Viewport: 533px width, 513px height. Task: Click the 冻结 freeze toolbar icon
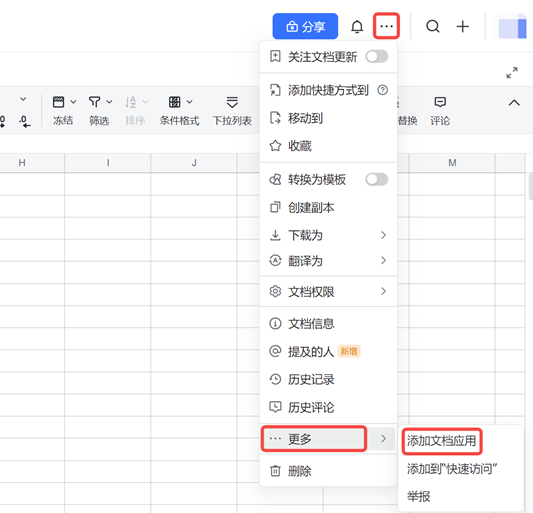tap(58, 102)
